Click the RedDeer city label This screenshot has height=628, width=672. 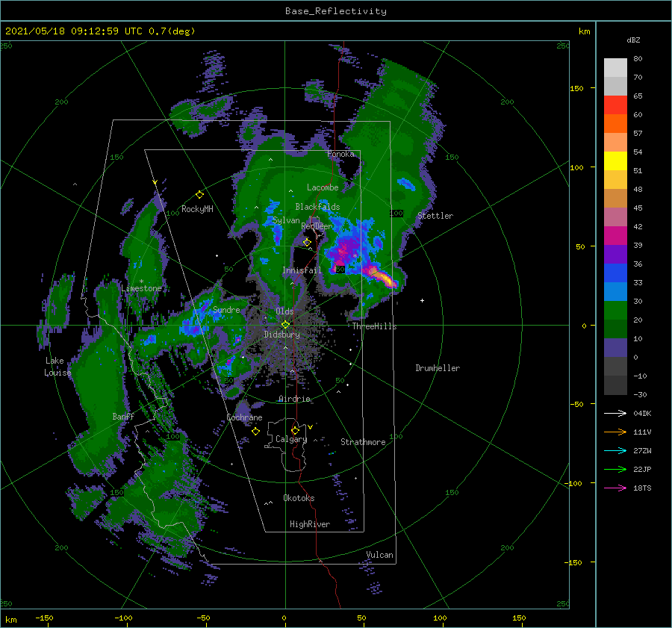pyautogui.click(x=317, y=226)
